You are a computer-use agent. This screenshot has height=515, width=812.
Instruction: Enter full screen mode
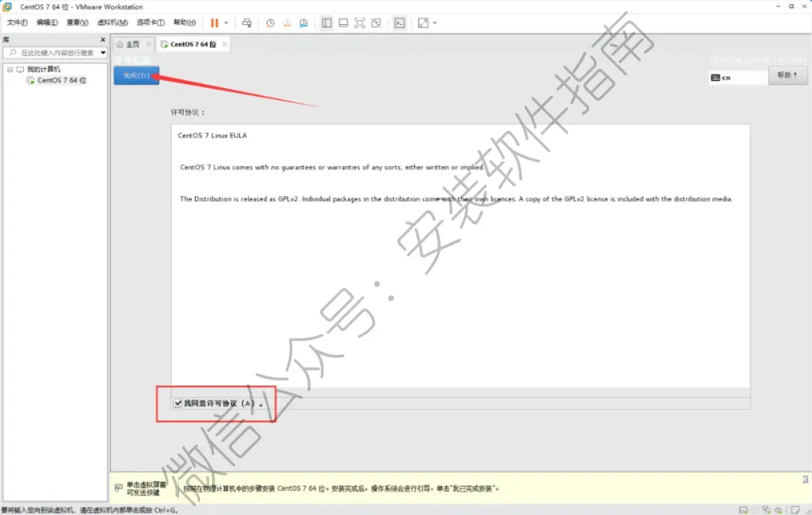(x=360, y=23)
